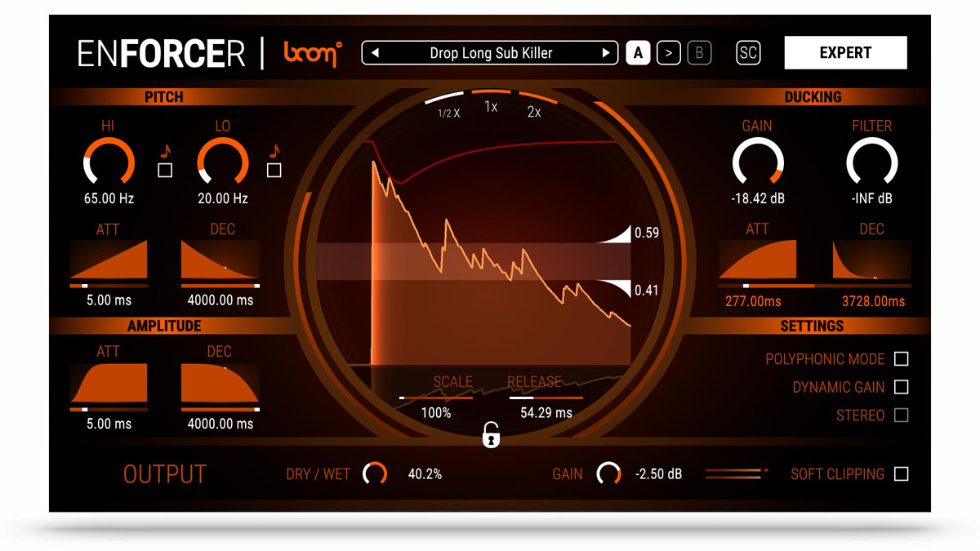Copy A to B with arrow button
Screen dimensions: 980x551
(x=667, y=52)
